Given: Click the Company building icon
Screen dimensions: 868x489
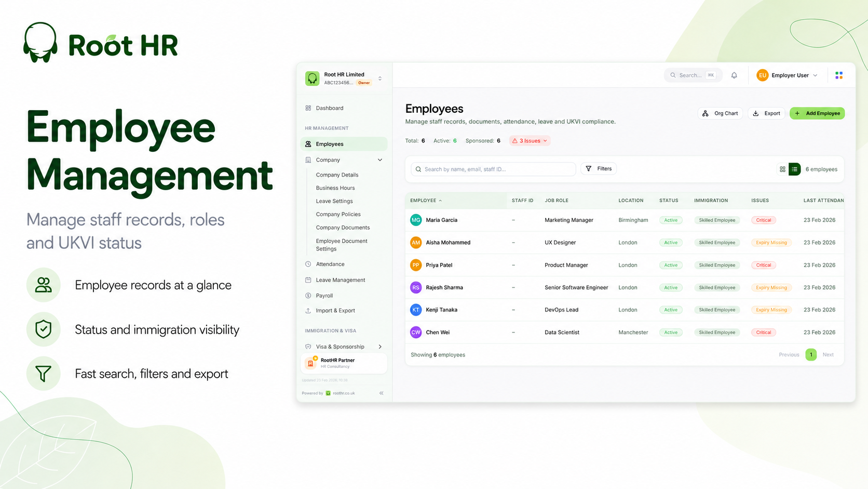Looking at the screenshot, I should point(308,160).
